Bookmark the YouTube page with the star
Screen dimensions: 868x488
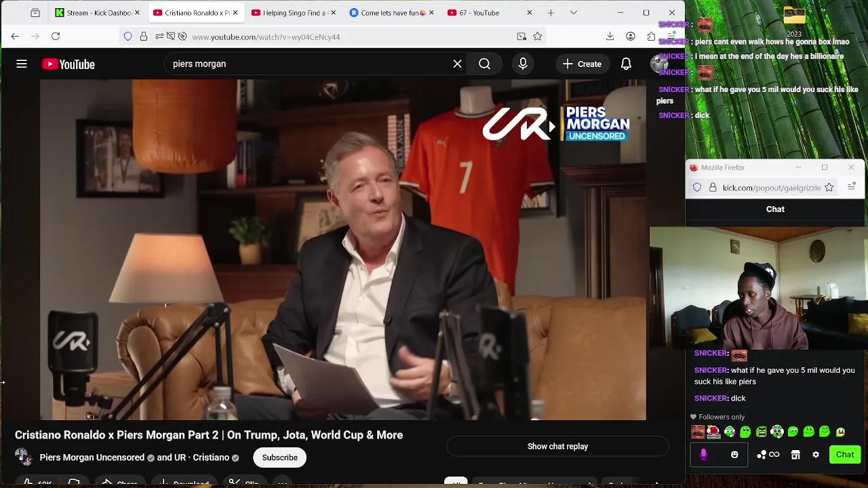click(x=538, y=37)
